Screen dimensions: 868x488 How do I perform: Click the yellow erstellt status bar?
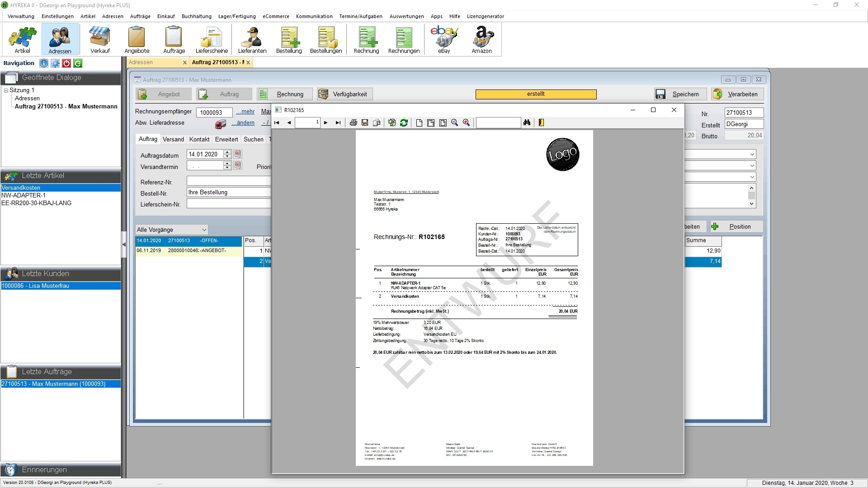[536, 94]
